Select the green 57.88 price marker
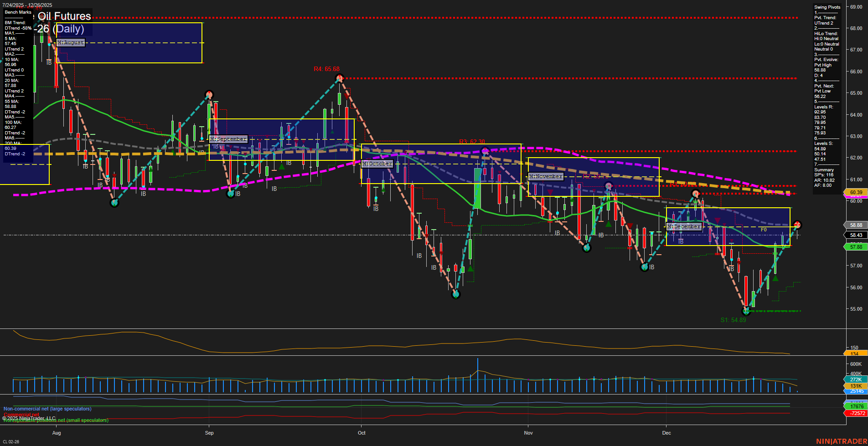 pos(856,247)
